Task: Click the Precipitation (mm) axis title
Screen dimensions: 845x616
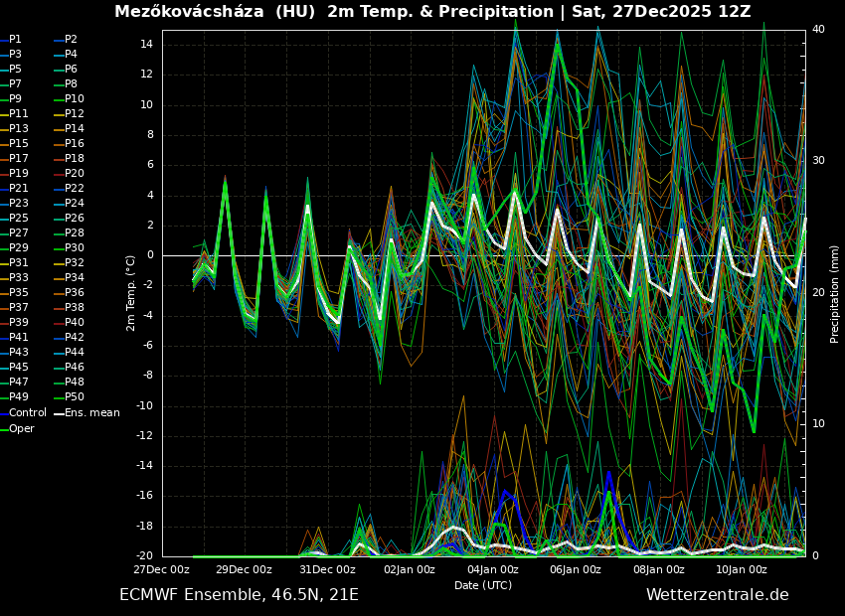Action: 835,293
